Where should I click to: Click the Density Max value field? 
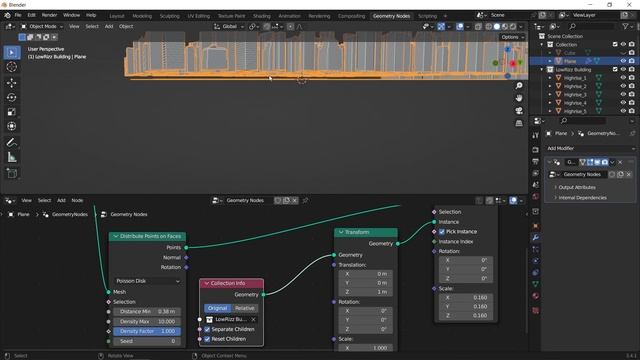[147, 322]
